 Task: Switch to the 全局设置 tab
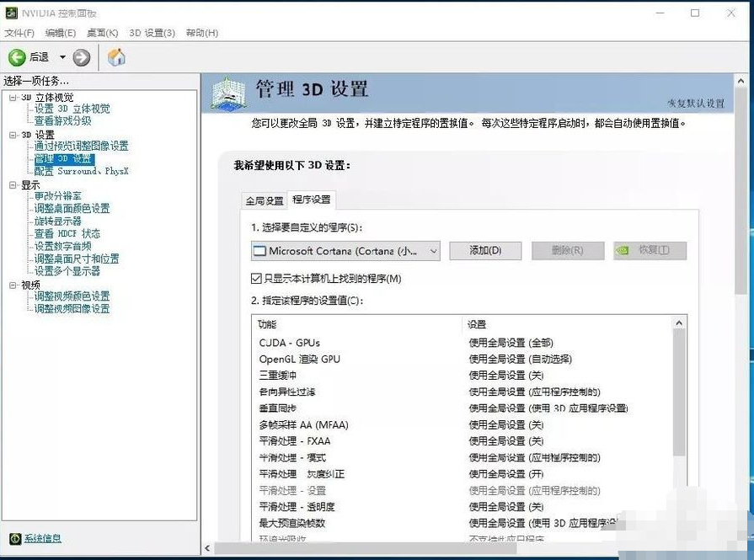click(x=265, y=200)
